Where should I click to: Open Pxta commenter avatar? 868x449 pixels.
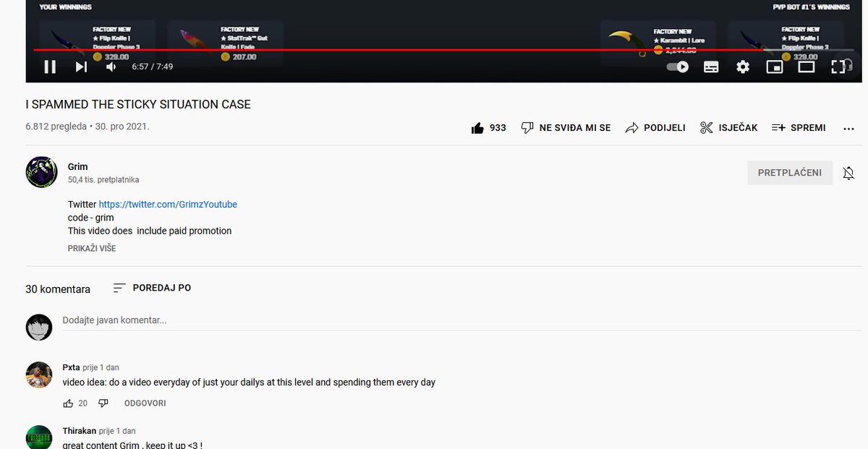pos(39,375)
